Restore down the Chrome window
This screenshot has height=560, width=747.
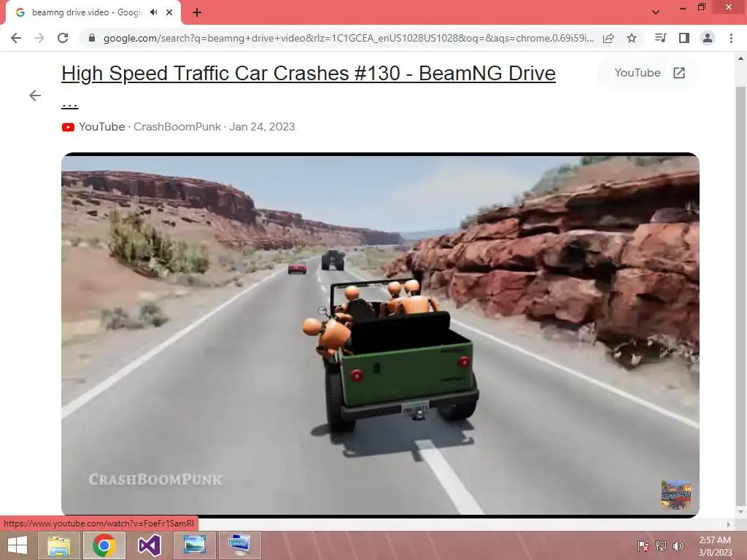click(702, 7)
